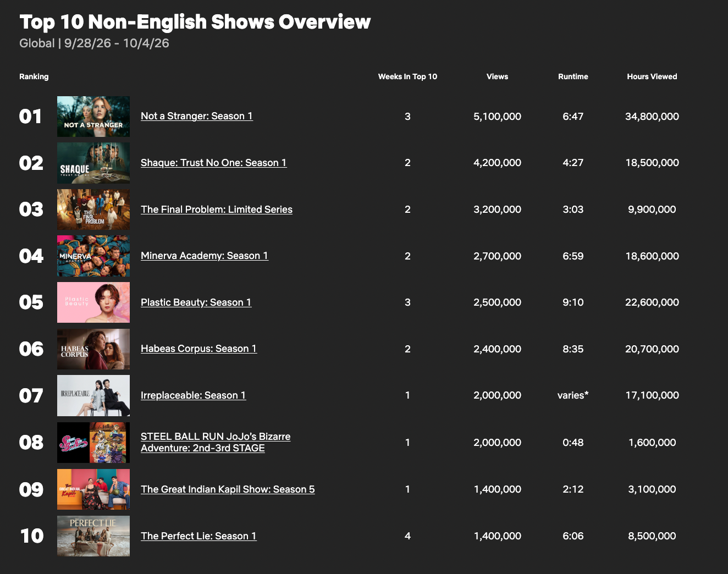The height and width of the screenshot is (574, 728).
Task: Open Not a Stranger: Season 1 link
Action: [197, 116]
